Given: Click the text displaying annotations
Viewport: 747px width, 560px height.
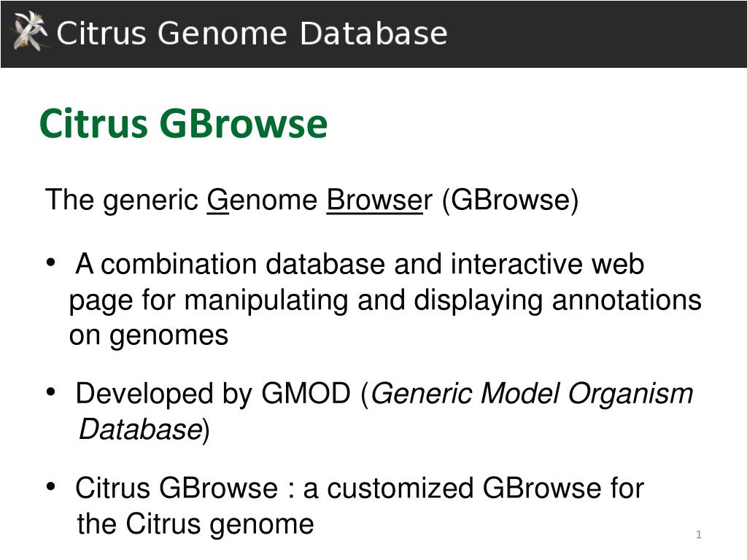Looking at the screenshot, I should [x=557, y=301].
